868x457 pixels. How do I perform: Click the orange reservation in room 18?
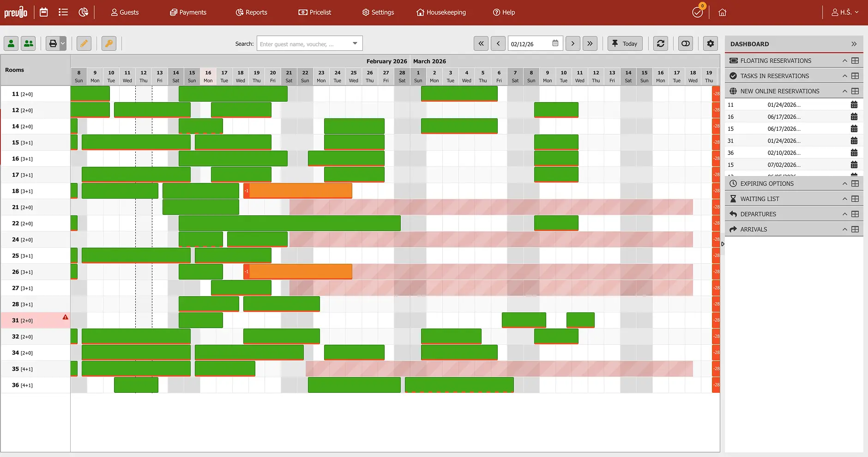(300, 190)
